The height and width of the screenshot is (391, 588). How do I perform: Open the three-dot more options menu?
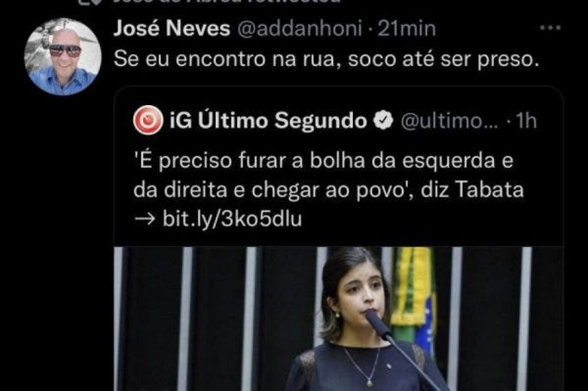point(550,28)
